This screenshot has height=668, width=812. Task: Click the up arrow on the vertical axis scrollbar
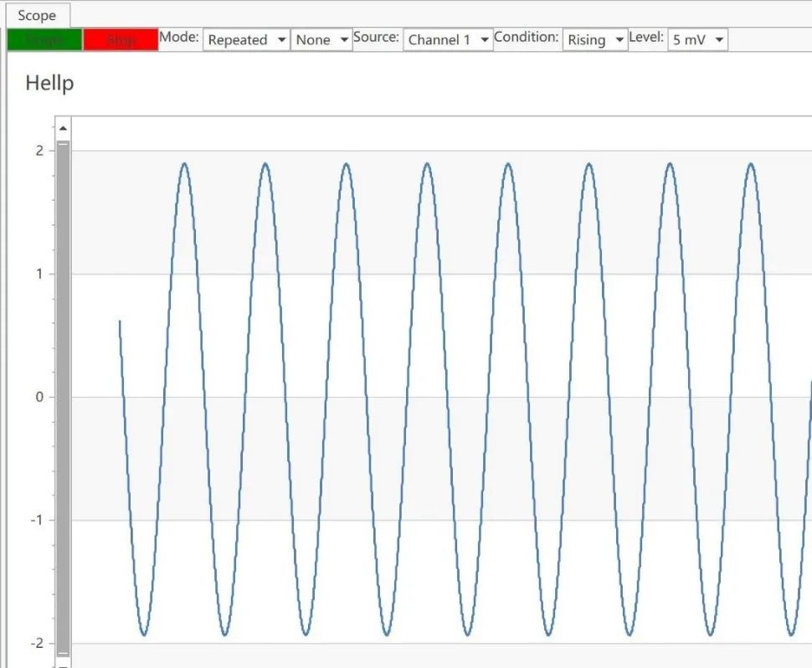click(63, 129)
